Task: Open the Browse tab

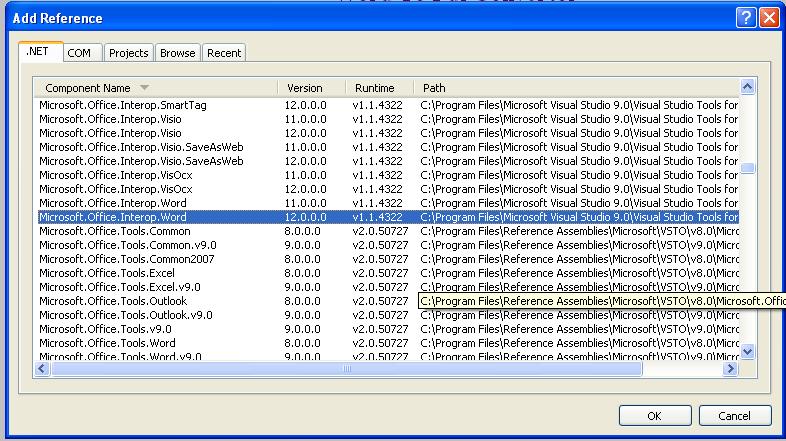Action: (177, 53)
